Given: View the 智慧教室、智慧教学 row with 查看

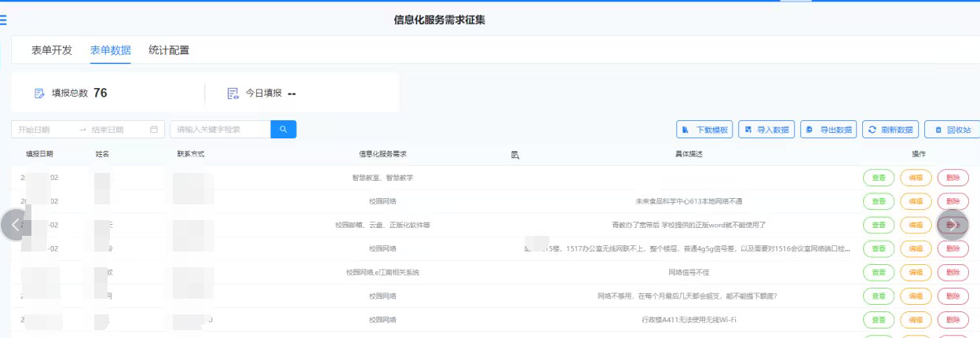Looking at the screenshot, I should pyautogui.click(x=879, y=178).
